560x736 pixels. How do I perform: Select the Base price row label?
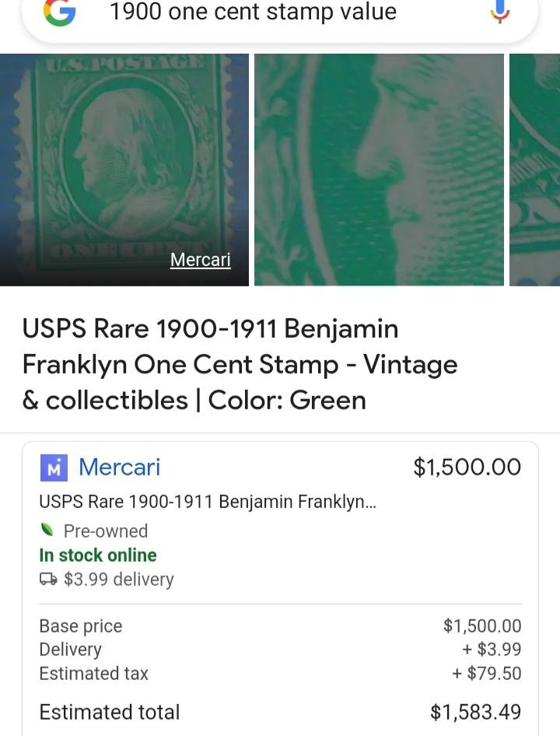coord(81,626)
